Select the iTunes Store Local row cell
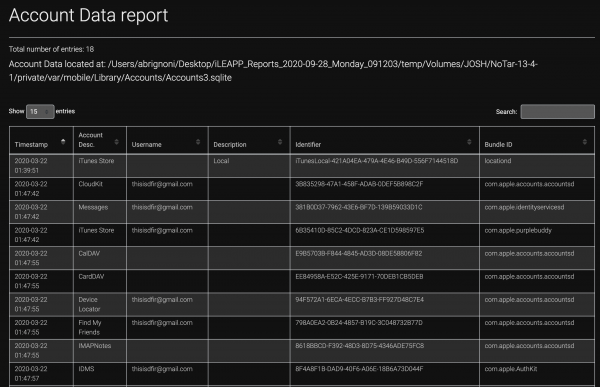Image resolution: width=600 pixels, height=387 pixels. 221,161
